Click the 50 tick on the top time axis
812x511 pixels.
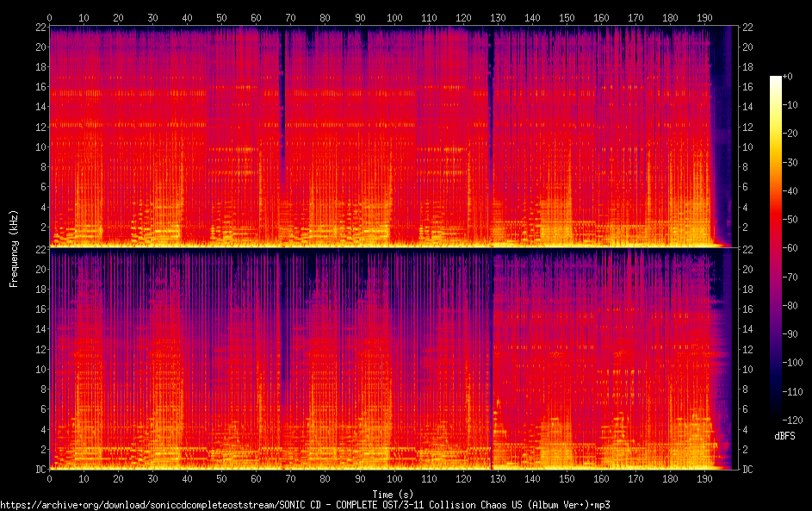click(221, 17)
